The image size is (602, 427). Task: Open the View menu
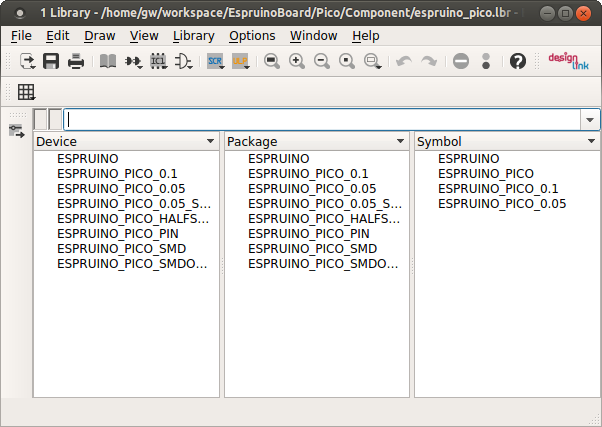point(144,36)
